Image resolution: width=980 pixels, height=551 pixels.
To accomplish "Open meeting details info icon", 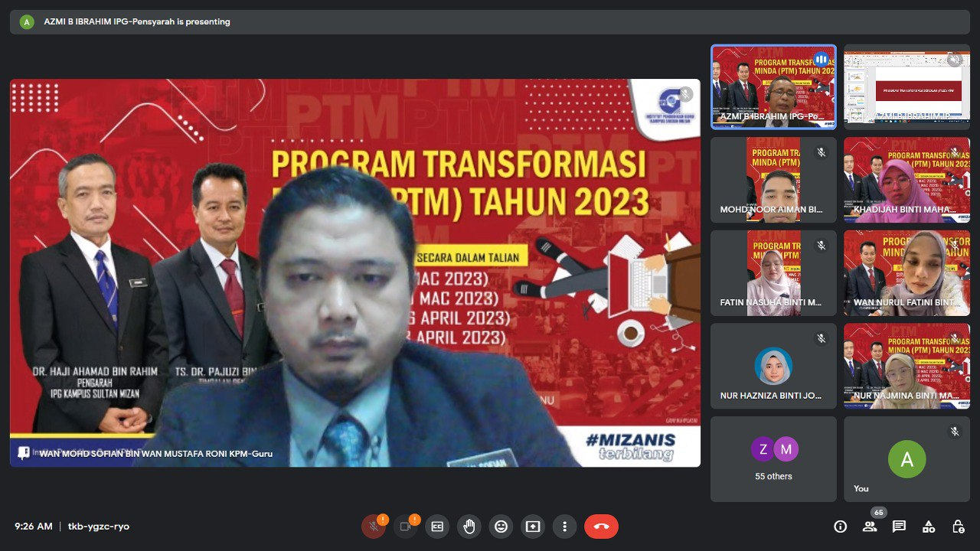I will pos(841,527).
